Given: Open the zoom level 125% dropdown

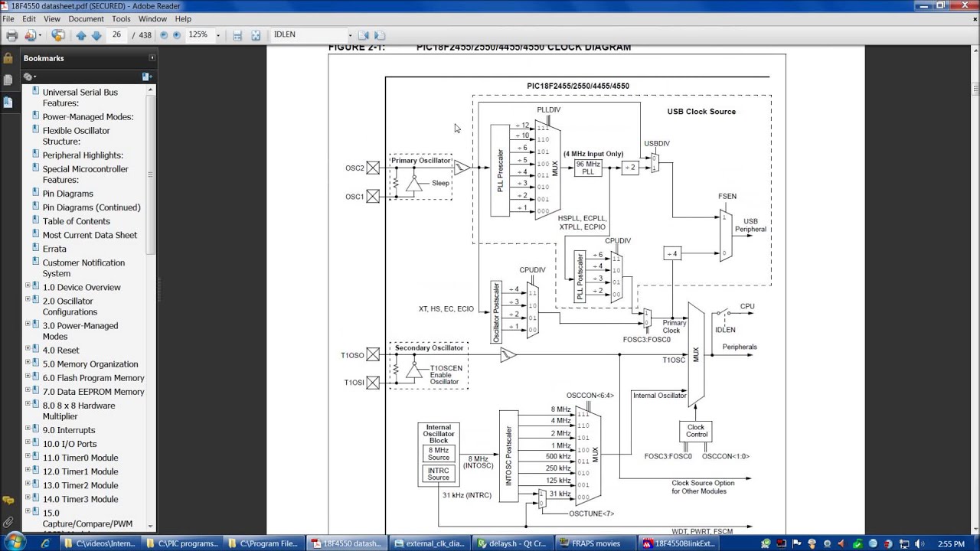Looking at the screenshot, I should 218,35.
